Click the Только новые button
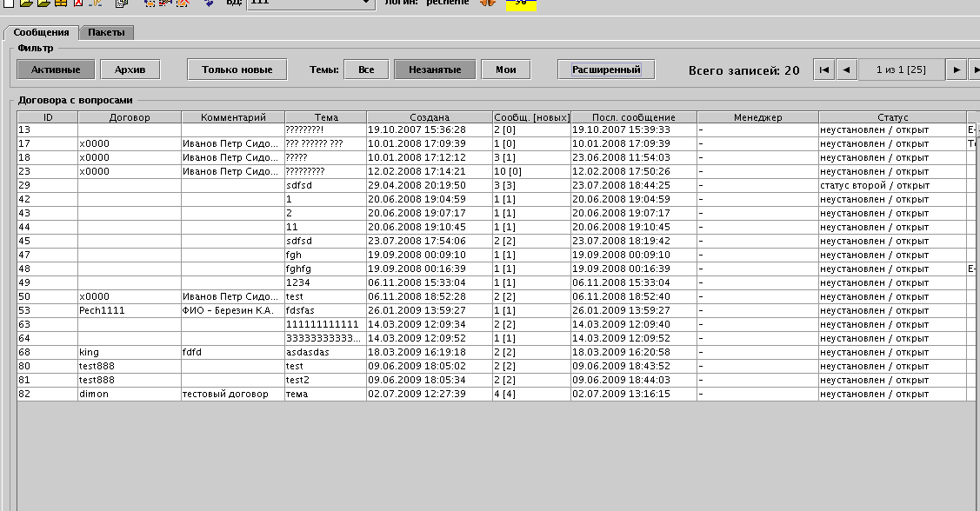This screenshot has width=980, height=511. [236, 69]
